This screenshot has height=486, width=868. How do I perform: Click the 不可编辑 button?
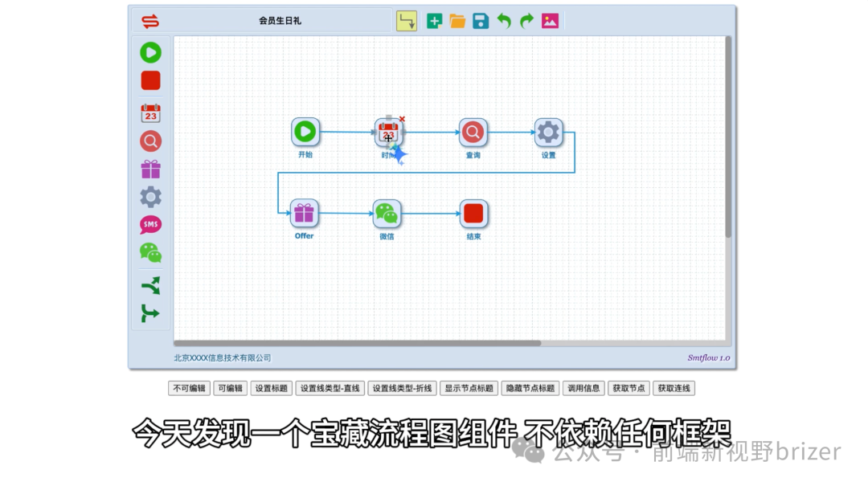[189, 389]
